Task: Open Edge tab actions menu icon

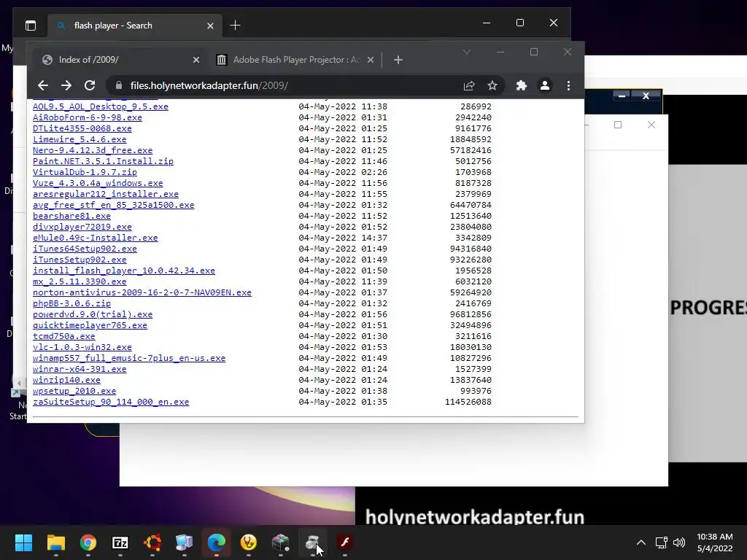Action: (31, 26)
